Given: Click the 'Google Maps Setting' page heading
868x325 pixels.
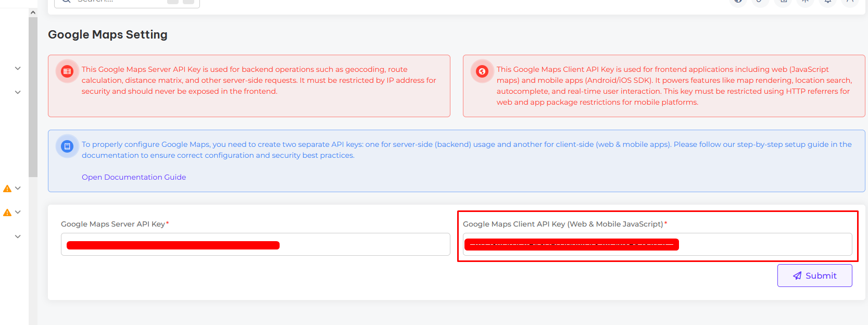Looking at the screenshot, I should point(108,34).
